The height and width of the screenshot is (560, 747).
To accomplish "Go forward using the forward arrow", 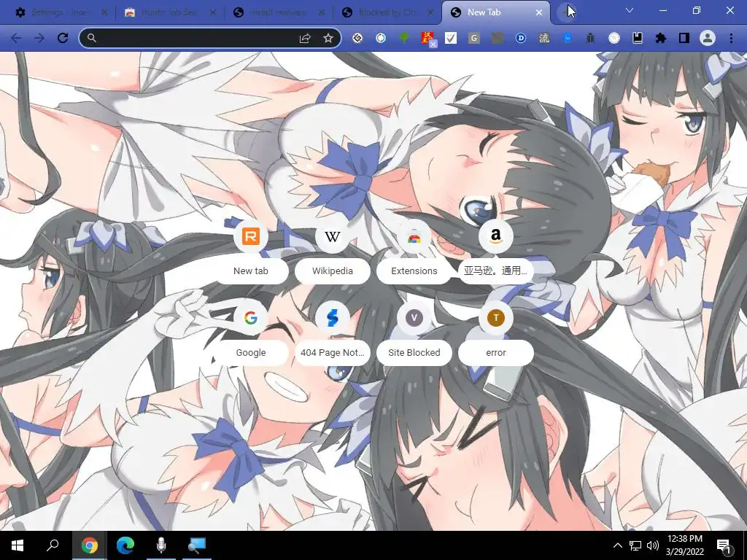I will [x=39, y=38].
